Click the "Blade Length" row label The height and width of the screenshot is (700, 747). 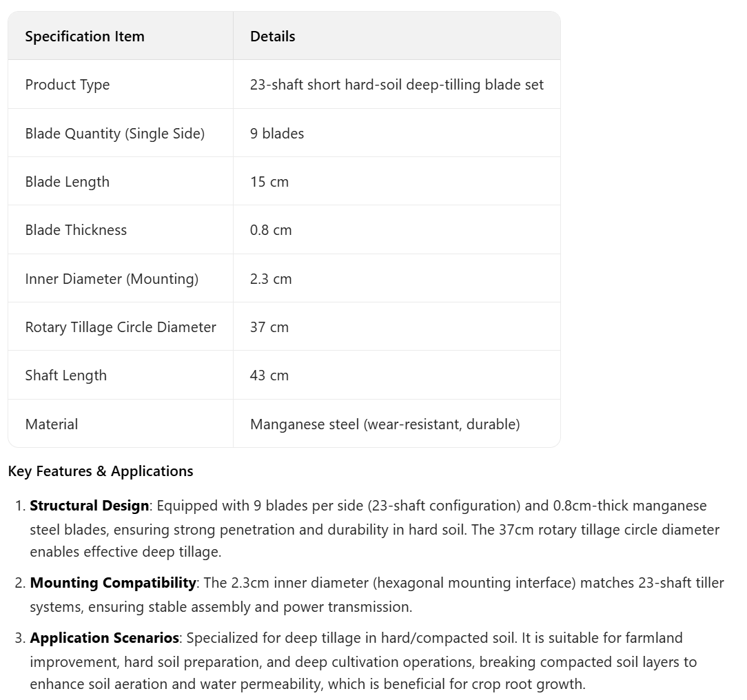[68, 182]
